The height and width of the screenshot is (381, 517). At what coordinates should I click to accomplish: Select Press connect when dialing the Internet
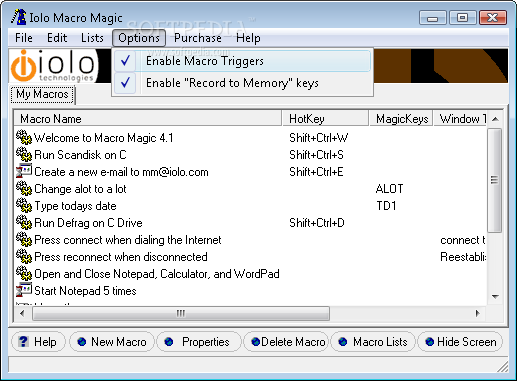251,239
